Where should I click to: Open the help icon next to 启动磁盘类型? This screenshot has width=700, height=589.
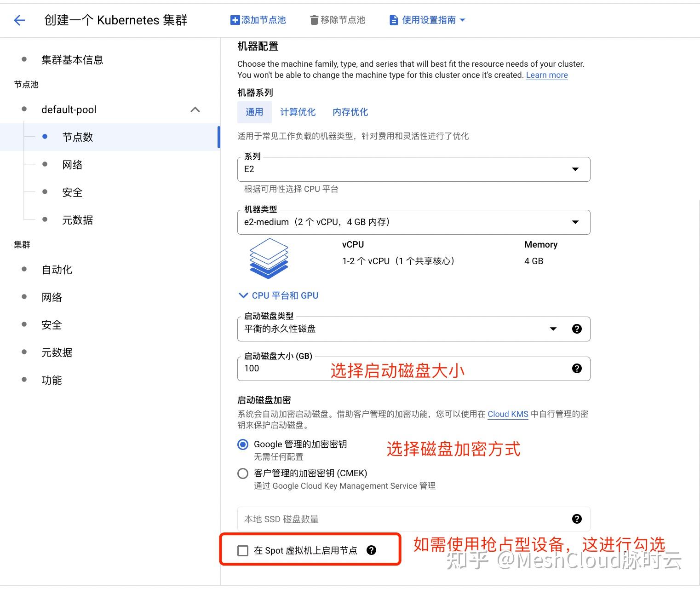pos(577,329)
